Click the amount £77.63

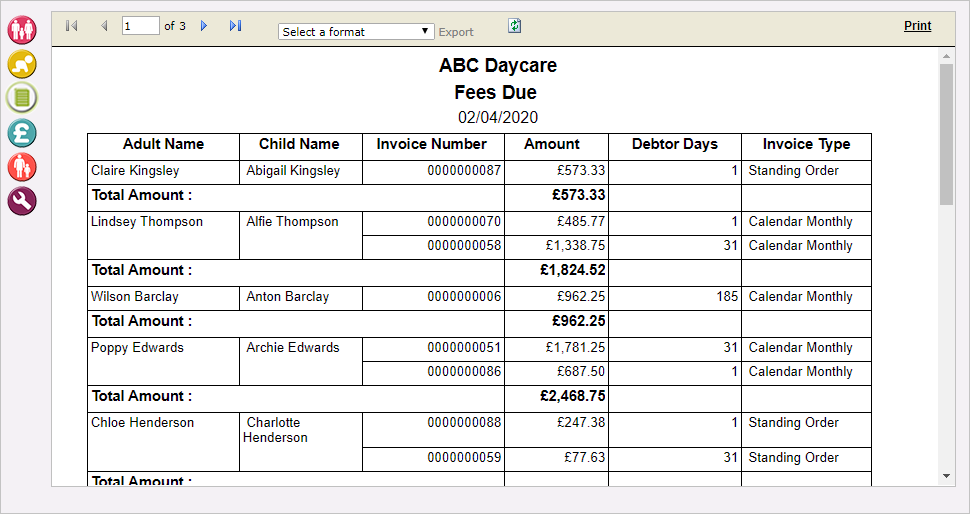585,458
